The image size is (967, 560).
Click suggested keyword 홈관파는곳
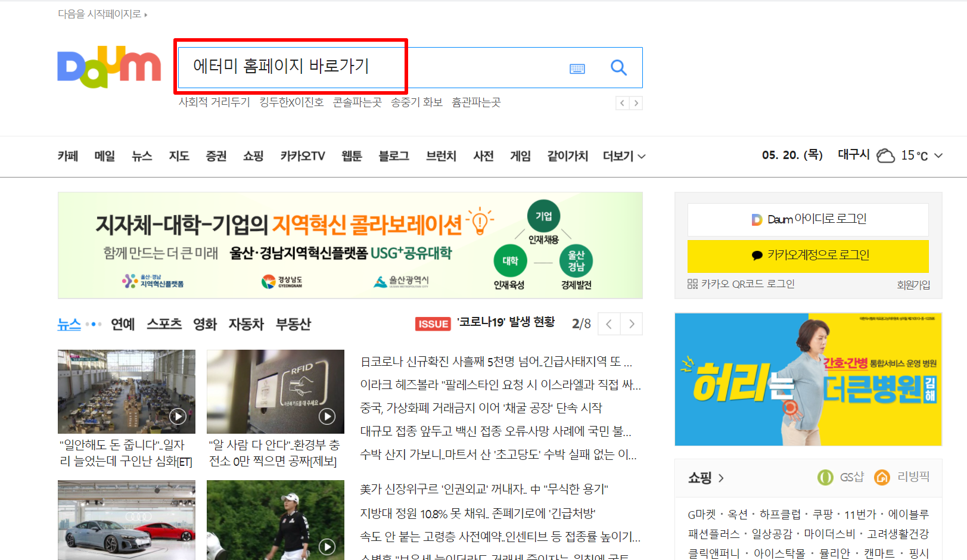[x=476, y=102]
